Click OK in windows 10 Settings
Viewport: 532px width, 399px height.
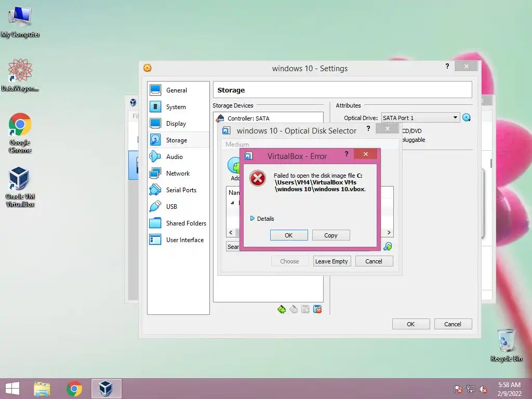click(411, 324)
